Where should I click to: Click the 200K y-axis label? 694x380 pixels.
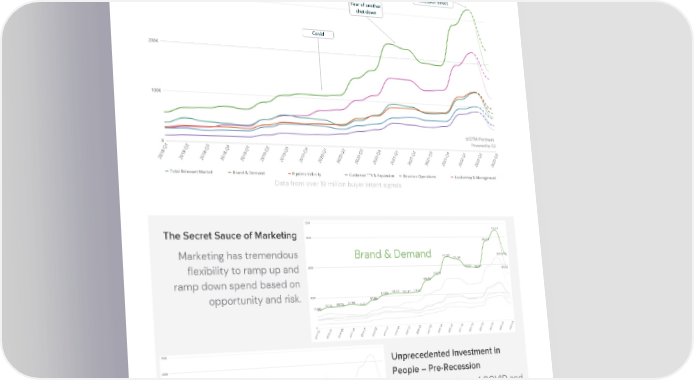click(153, 40)
